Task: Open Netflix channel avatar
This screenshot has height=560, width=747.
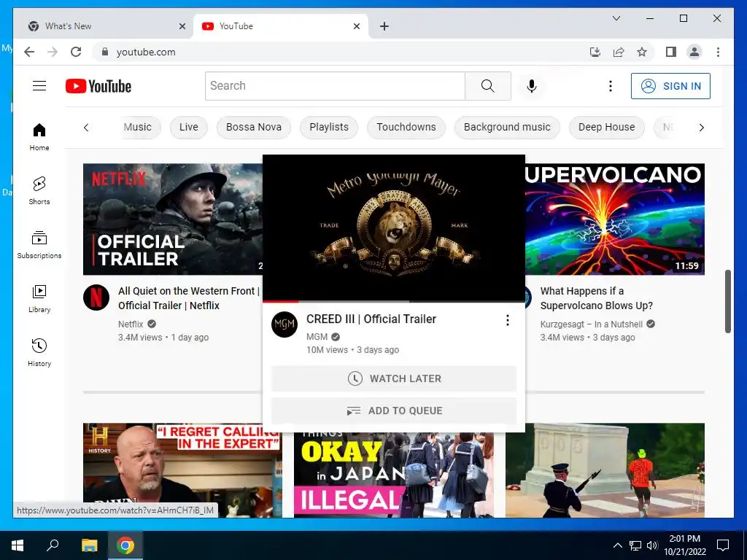Action: (x=96, y=297)
